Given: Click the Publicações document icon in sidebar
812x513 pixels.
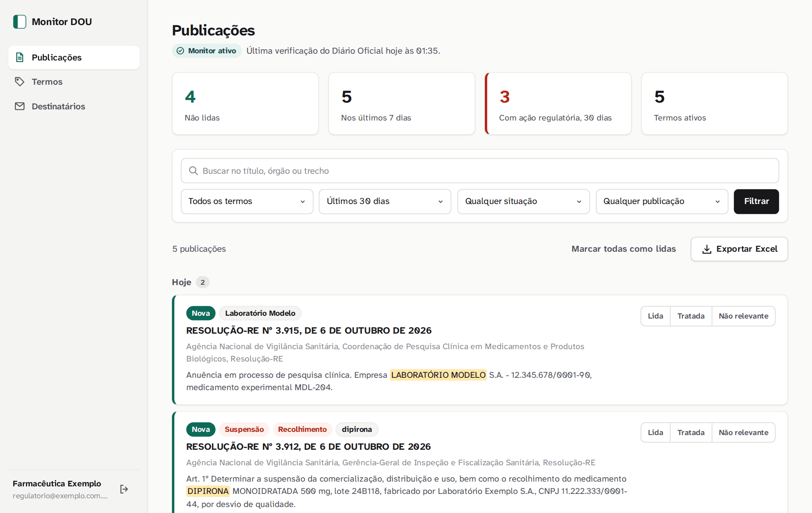Looking at the screenshot, I should 20,57.
